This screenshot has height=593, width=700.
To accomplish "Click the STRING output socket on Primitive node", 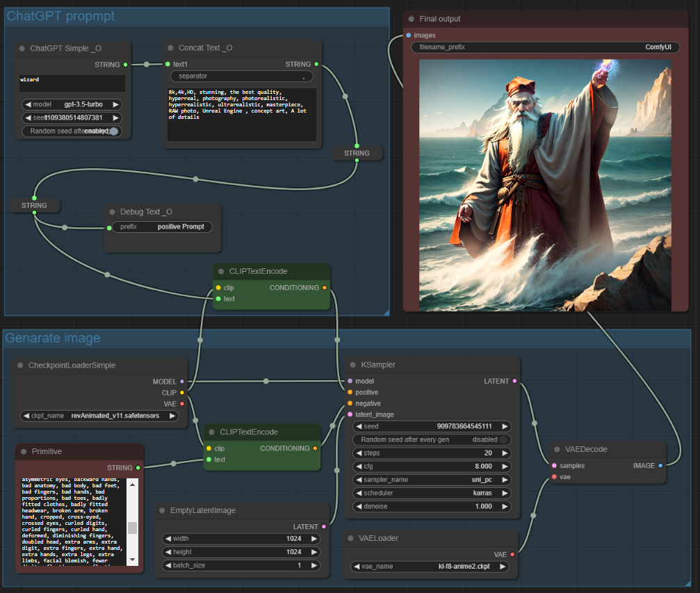I will (138, 468).
